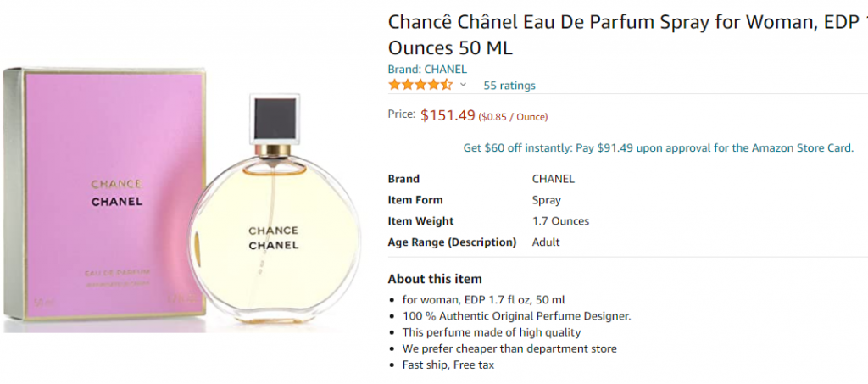Click the Item Weight value 1.7 Ounces
868x384 pixels.
point(560,220)
